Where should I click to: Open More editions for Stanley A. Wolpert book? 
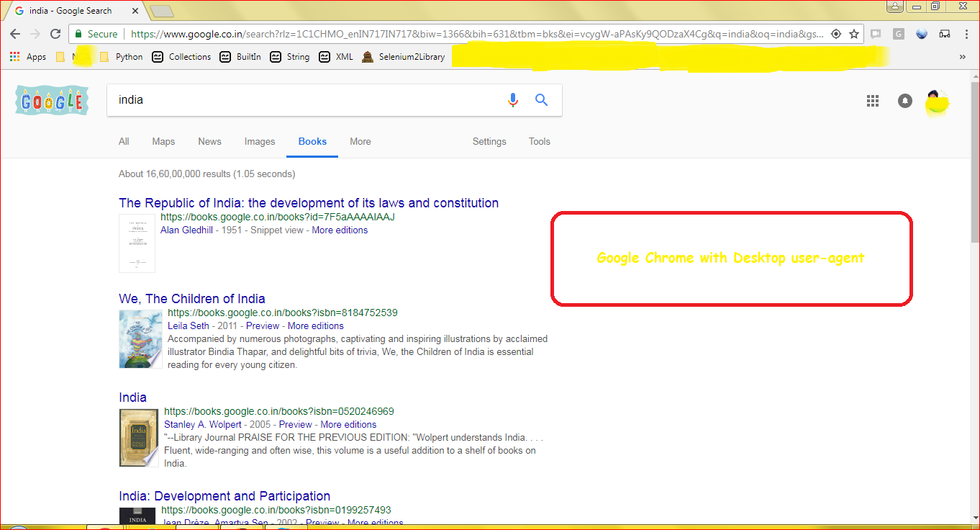click(x=348, y=425)
